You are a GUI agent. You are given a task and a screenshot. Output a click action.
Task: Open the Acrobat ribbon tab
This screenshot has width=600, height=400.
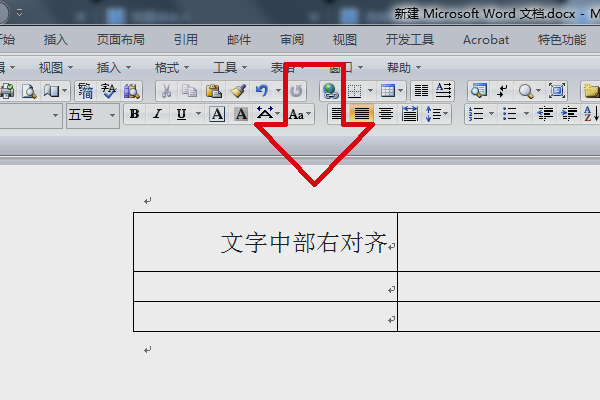click(x=486, y=39)
